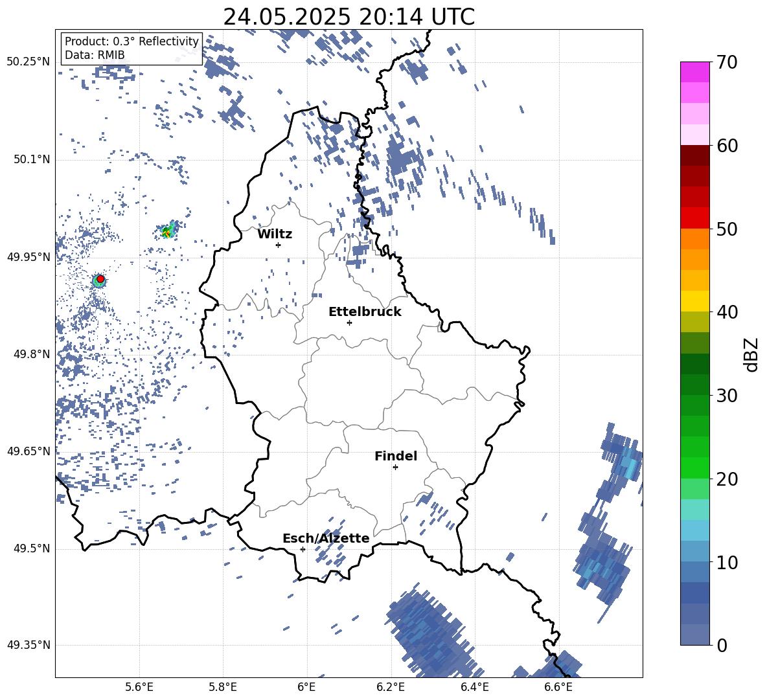Click the 50.1°N latitude label
This screenshot has height=700, width=767.
pos(32,160)
